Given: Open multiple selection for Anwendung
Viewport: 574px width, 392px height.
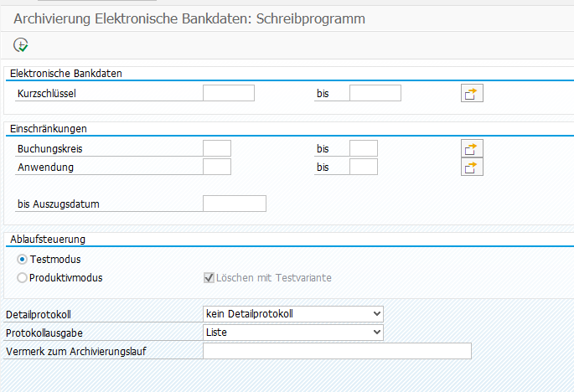Looking at the screenshot, I should (472, 167).
